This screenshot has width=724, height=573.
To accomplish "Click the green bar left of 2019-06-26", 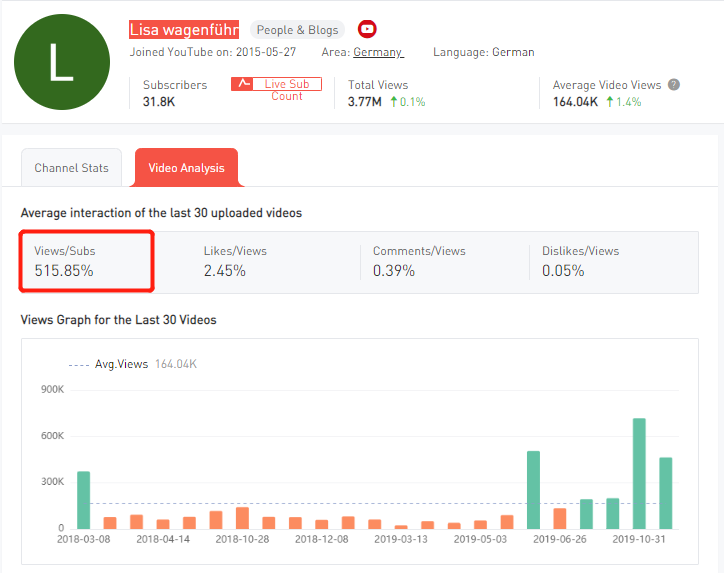I will (533, 490).
